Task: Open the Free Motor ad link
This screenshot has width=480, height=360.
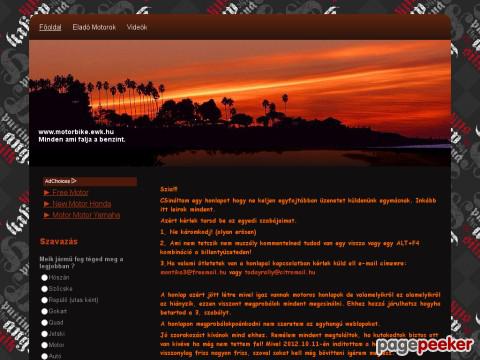Action: click(70, 192)
